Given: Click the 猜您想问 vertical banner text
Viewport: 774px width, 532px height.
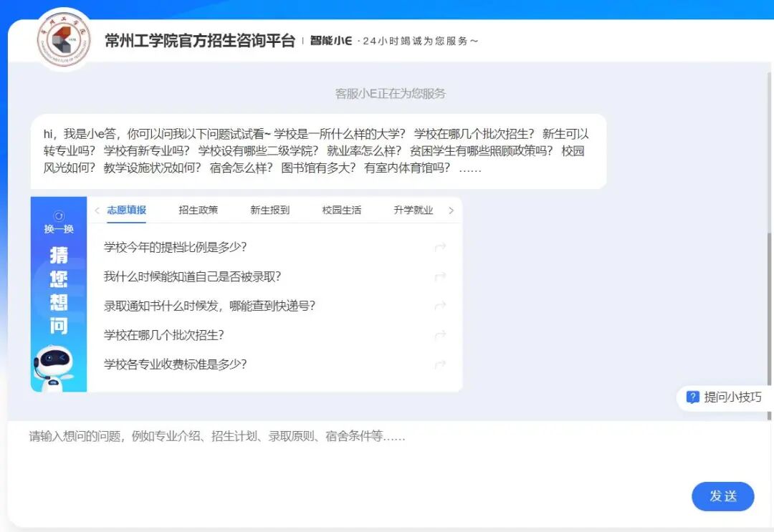Looking at the screenshot, I should pyautogui.click(x=59, y=291).
